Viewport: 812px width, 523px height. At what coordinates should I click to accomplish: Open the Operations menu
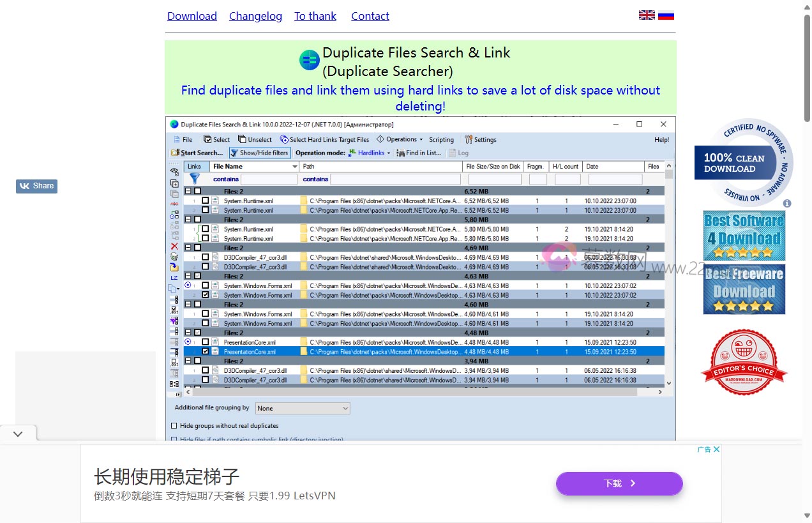click(400, 139)
